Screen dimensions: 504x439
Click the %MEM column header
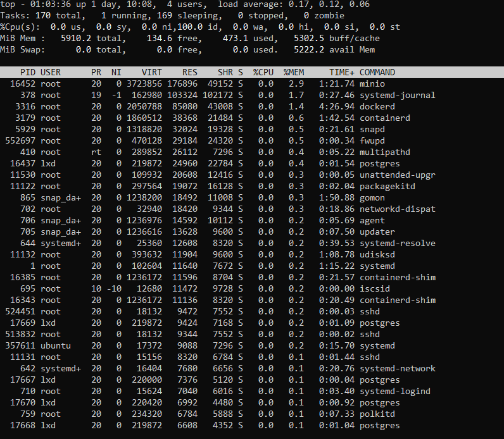[294, 72]
